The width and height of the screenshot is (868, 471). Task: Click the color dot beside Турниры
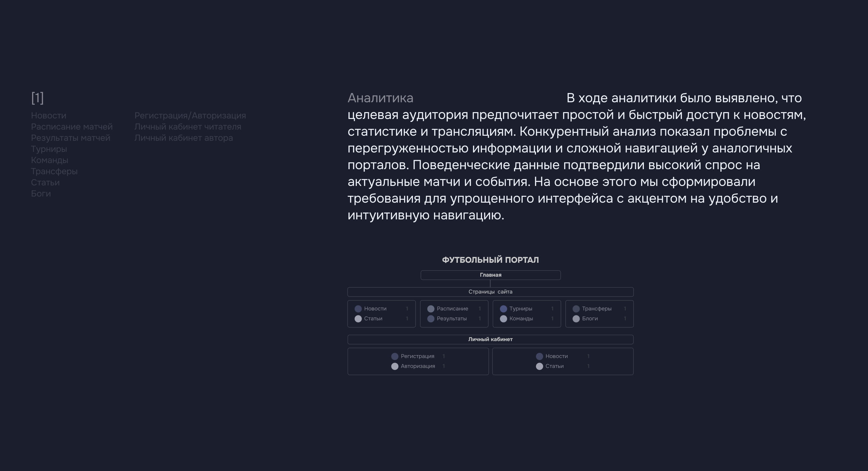tap(503, 309)
